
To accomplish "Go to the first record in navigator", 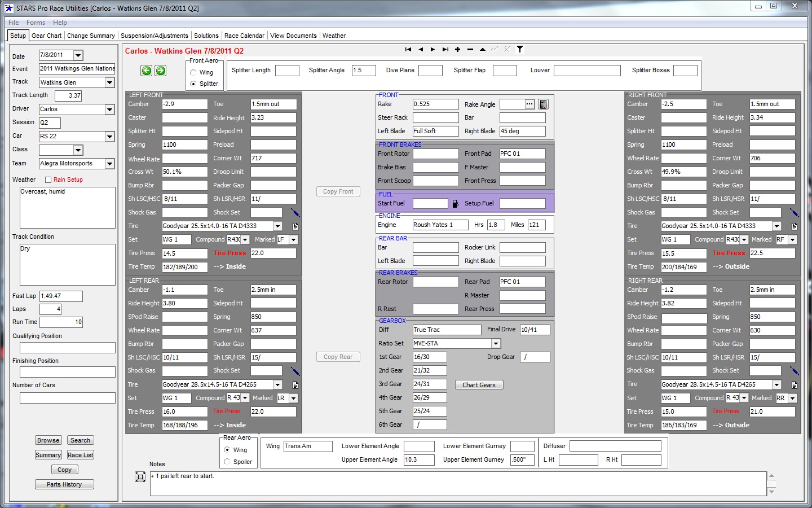I will (x=408, y=50).
